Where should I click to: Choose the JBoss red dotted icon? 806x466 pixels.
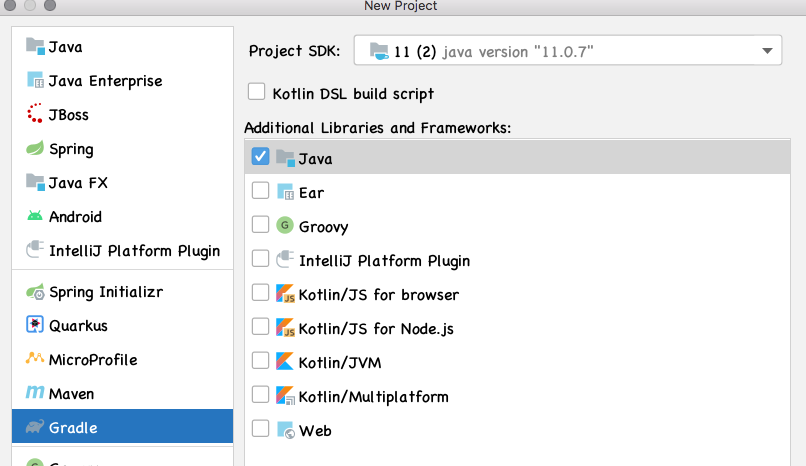pyautogui.click(x=34, y=114)
